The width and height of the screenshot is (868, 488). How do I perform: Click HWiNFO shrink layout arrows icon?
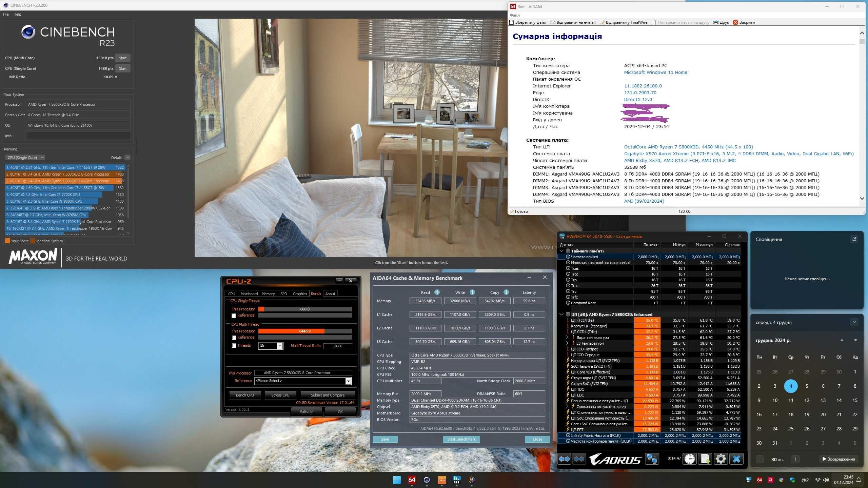[x=579, y=459]
